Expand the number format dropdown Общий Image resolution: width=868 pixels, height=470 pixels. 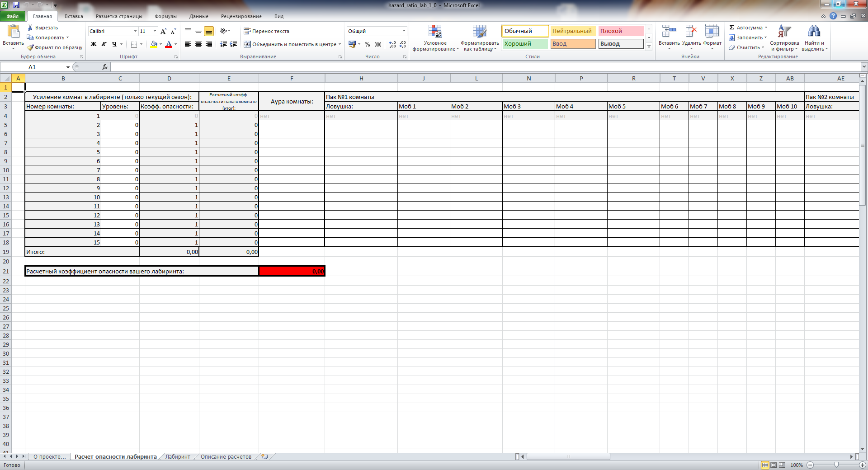coord(404,31)
